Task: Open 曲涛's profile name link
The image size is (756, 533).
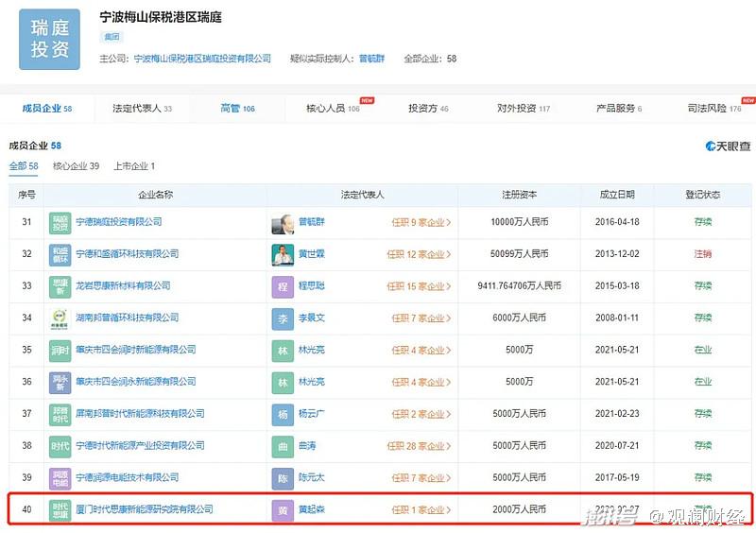Action: 307,445
